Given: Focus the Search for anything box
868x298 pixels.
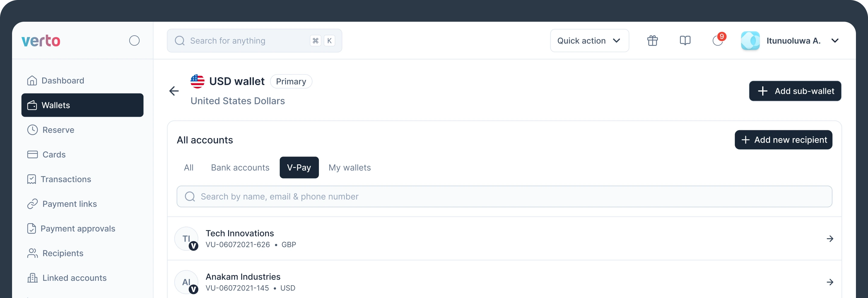Looking at the screenshot, I should click(x=254, y=40).
